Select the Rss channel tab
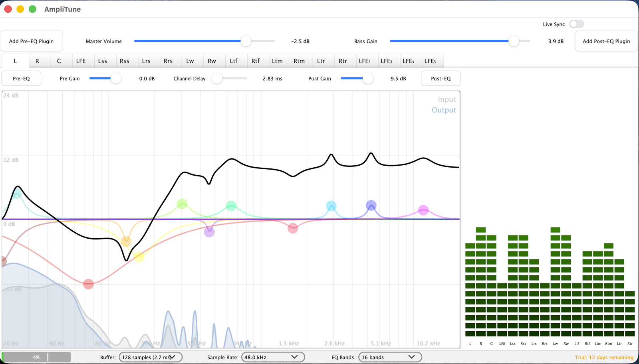639x364 pixels. (x=124, y=61)
